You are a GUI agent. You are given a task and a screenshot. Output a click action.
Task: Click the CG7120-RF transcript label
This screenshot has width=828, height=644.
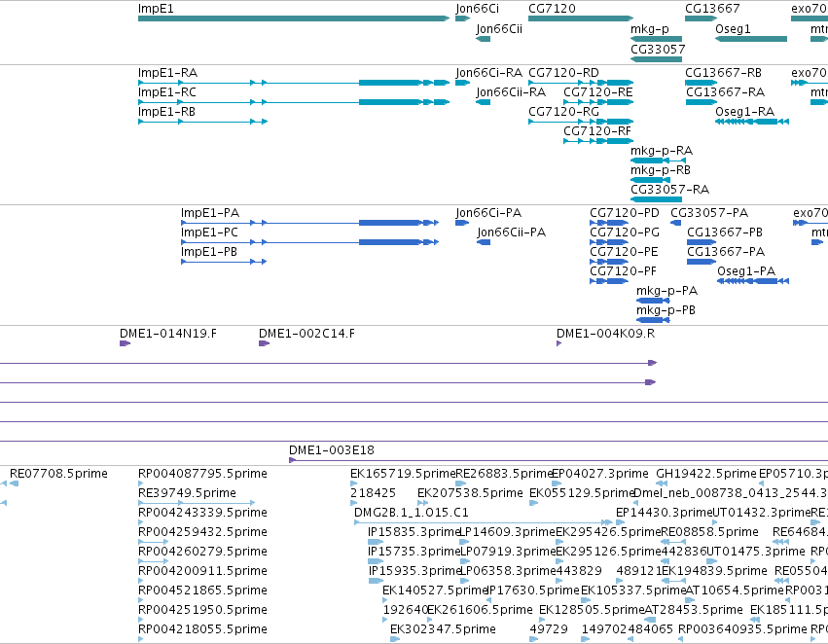597,131
